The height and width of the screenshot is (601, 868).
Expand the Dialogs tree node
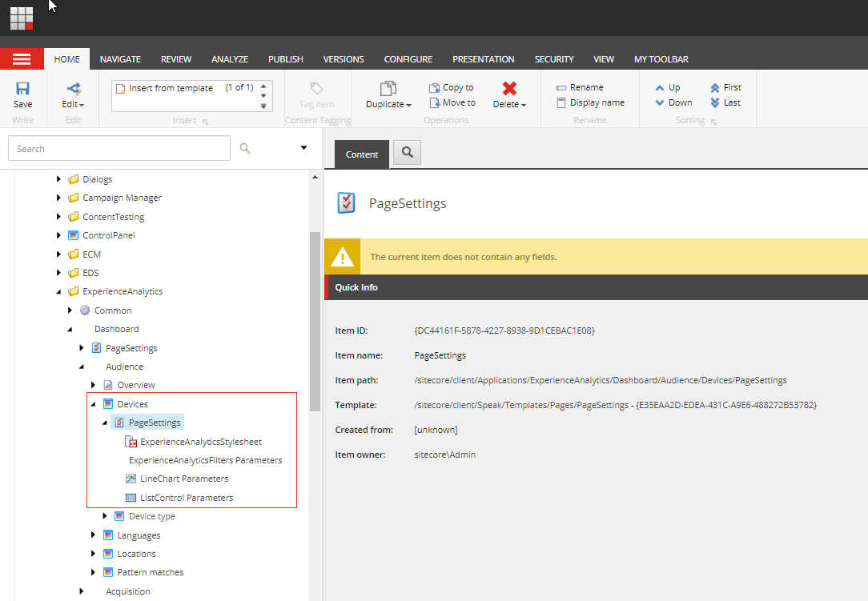coord(58,179)
